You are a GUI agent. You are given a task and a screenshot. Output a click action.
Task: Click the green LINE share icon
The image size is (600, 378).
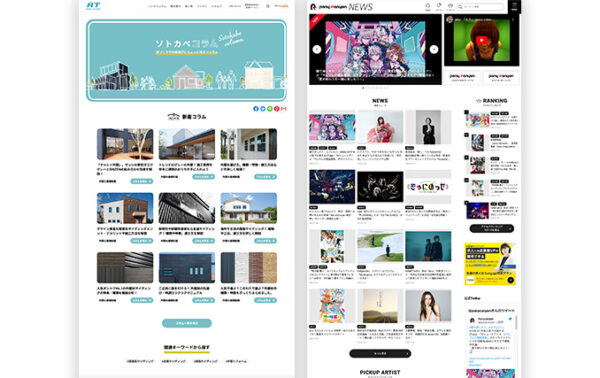(270, 109)
